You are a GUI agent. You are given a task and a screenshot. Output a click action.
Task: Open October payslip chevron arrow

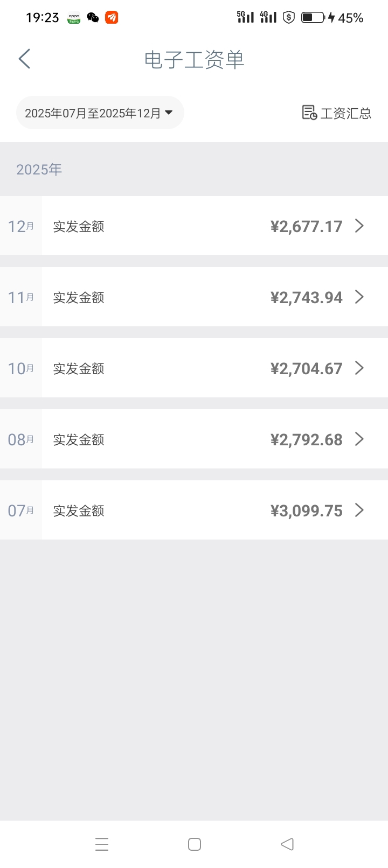359,368
